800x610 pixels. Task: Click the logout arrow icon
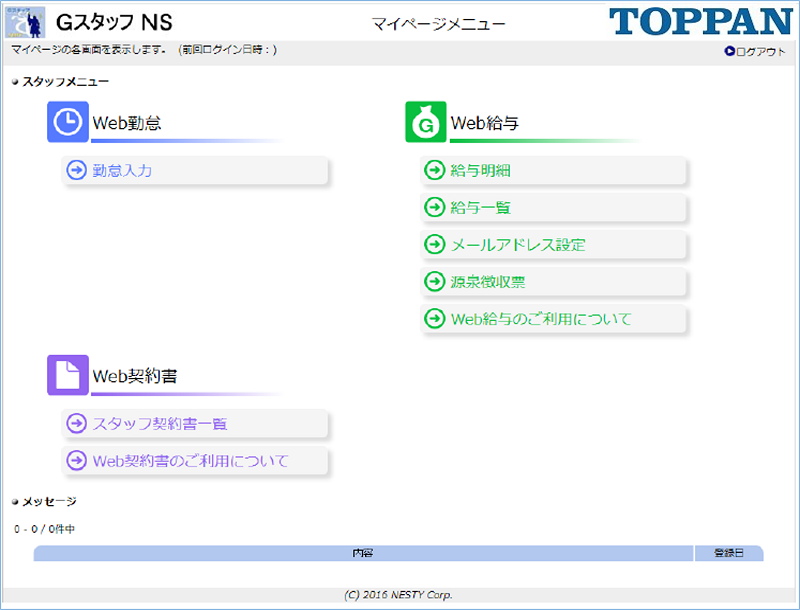(730, 52)
